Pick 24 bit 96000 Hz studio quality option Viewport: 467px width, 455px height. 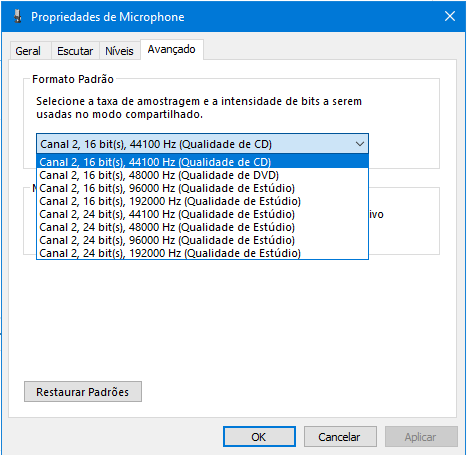tap(202, 240)
